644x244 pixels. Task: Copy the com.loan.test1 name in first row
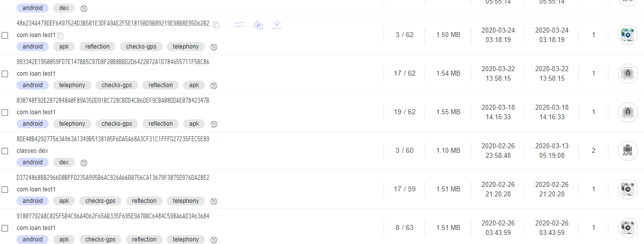coord(60,36)
